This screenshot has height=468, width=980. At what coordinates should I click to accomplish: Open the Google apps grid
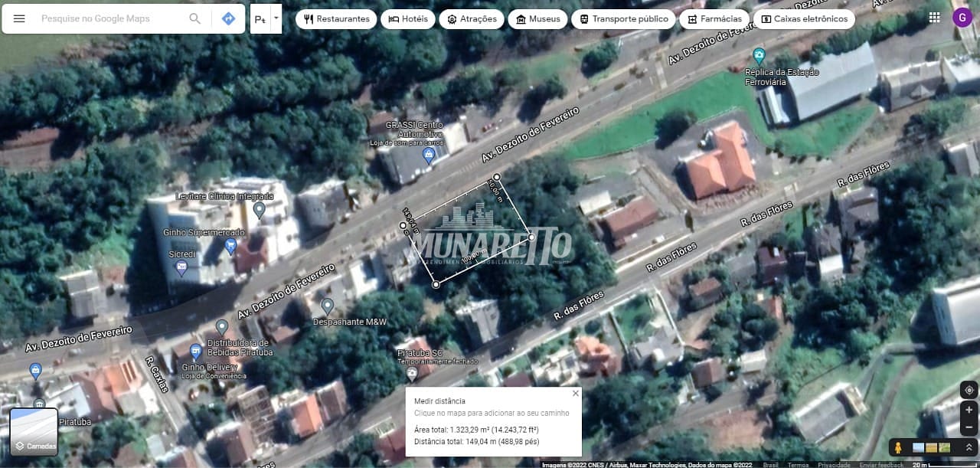(x=934, y=18)
